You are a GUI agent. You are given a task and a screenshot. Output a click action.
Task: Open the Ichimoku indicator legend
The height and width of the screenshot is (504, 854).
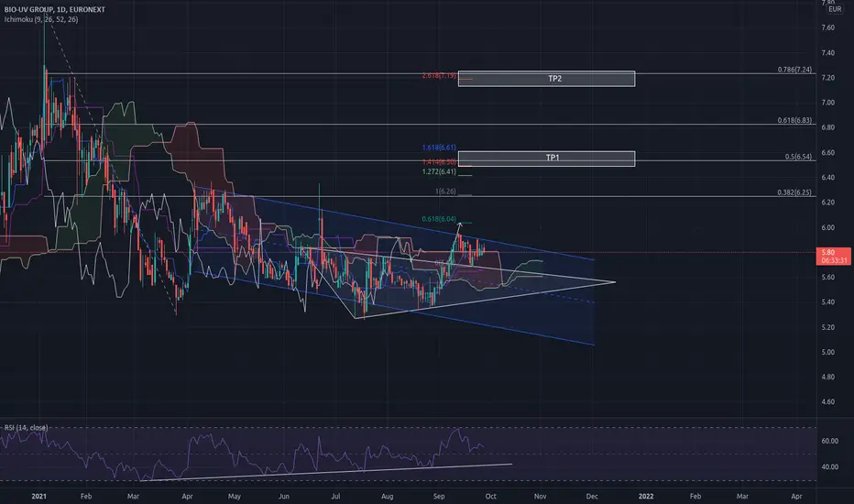(x=41, y=19)
